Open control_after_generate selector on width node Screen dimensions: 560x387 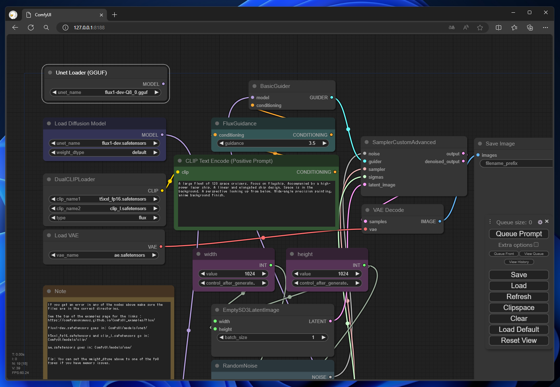tap(233, 283)
